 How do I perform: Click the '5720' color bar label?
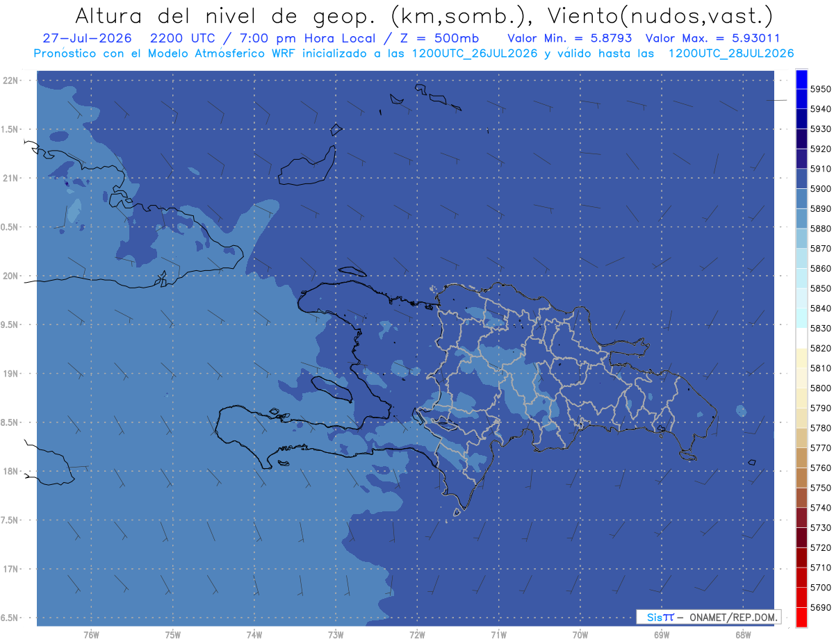[821, 547]
